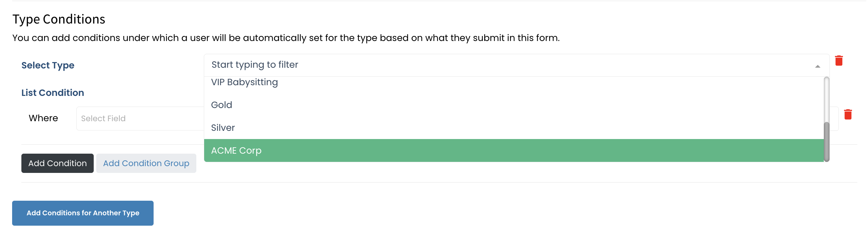
Task: Click the Where label text
Action: [43, 118]
